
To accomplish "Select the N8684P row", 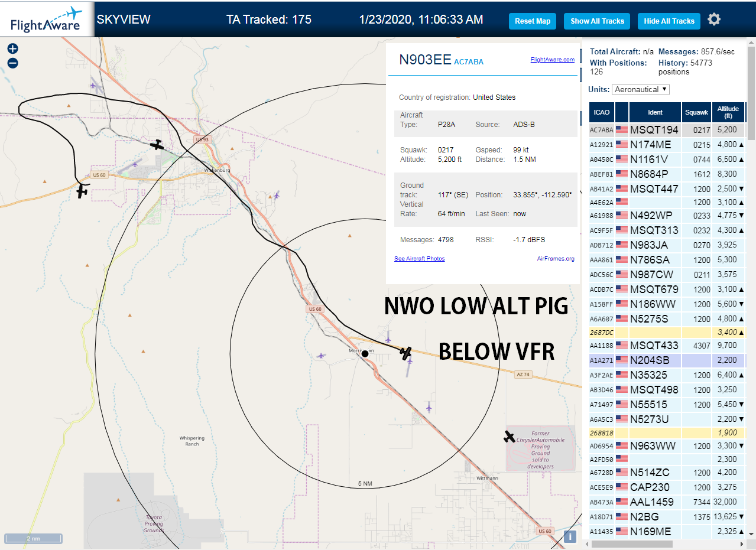I will [667, 174].
